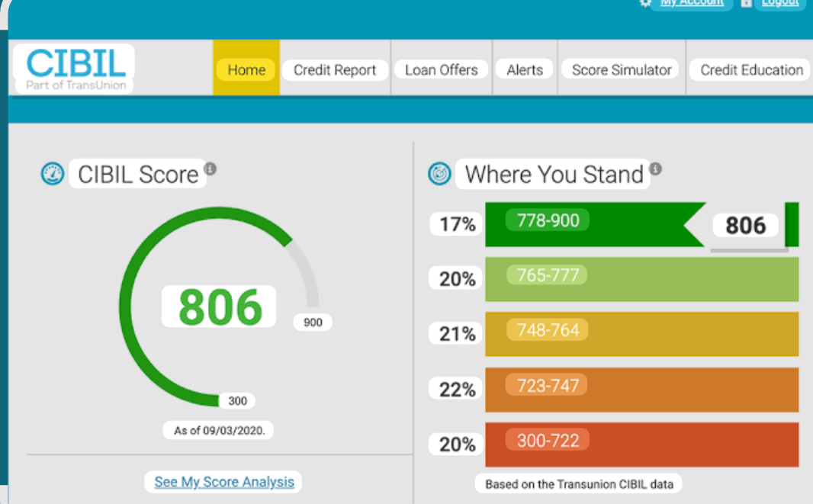Open the info tooltip next to CIBIL Score

pyautogui.click(x=210, y=169)
